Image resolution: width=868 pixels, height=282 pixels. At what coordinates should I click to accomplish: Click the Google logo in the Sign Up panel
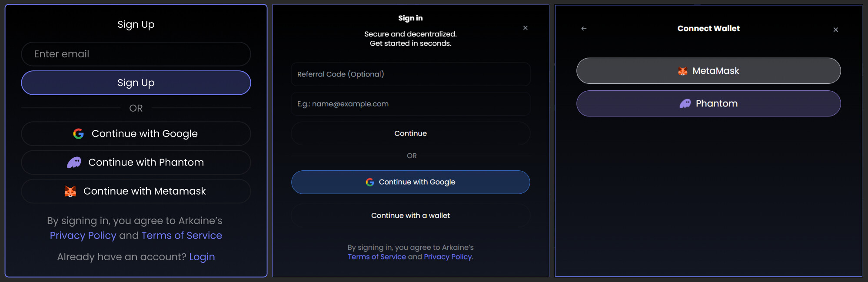[78, 134]
